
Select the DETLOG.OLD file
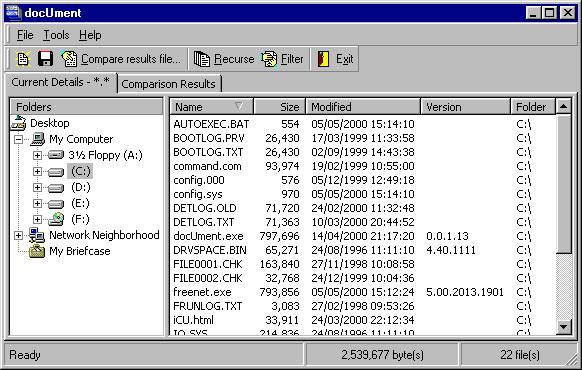click(205, 208)
